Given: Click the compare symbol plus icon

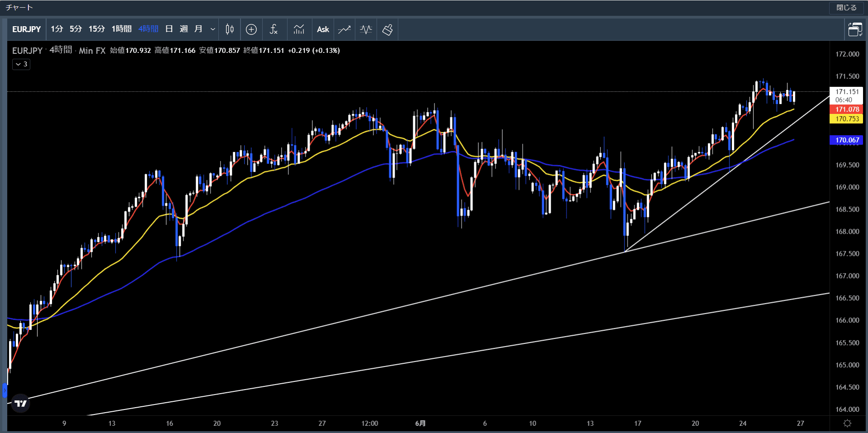Looking at the screenshot, I should (x=251, y=29).
